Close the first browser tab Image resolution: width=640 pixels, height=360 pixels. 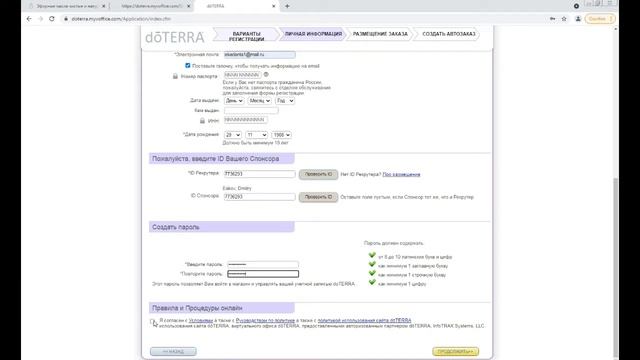click(103, 6)
